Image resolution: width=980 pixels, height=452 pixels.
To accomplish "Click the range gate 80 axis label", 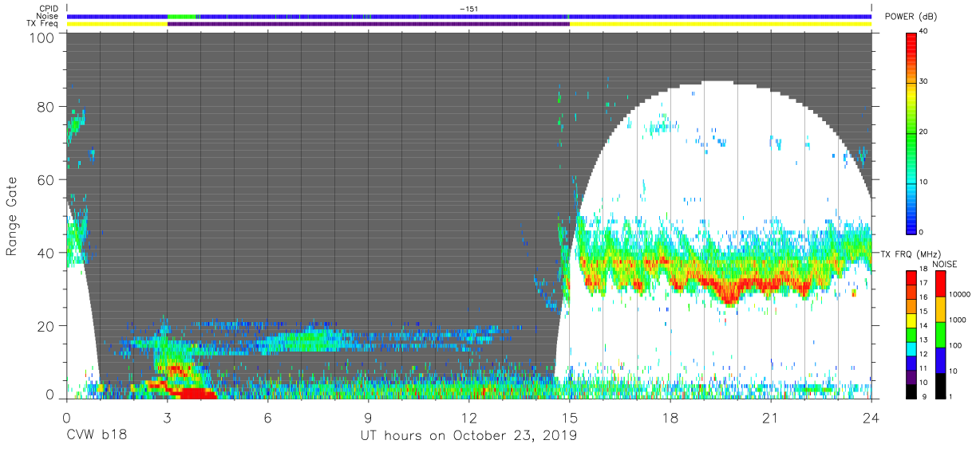I will pos(47,107).
